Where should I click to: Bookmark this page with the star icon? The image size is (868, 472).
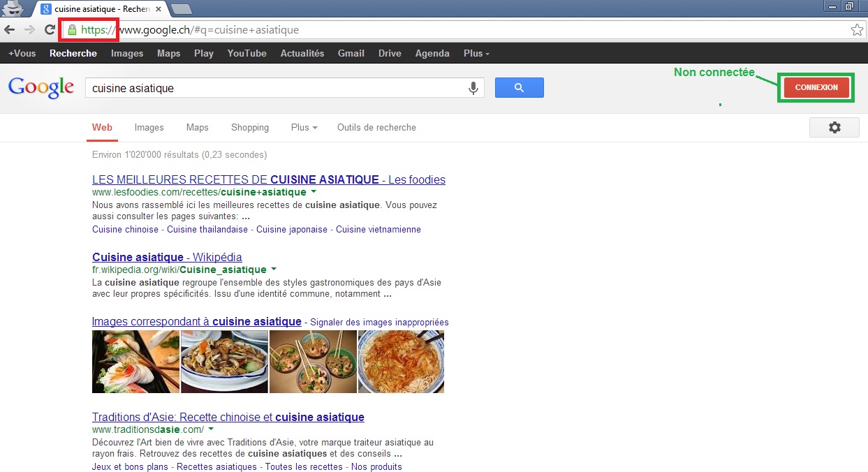(856, 30)
